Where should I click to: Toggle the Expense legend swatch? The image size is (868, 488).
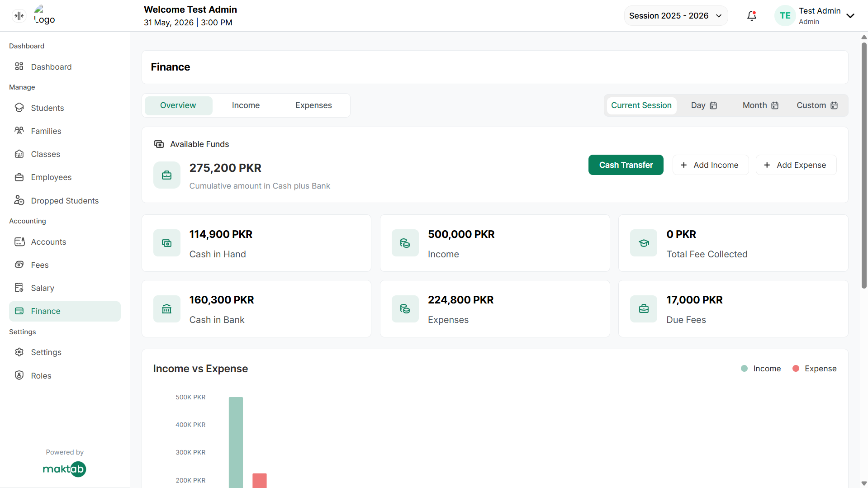click(796, 369)
